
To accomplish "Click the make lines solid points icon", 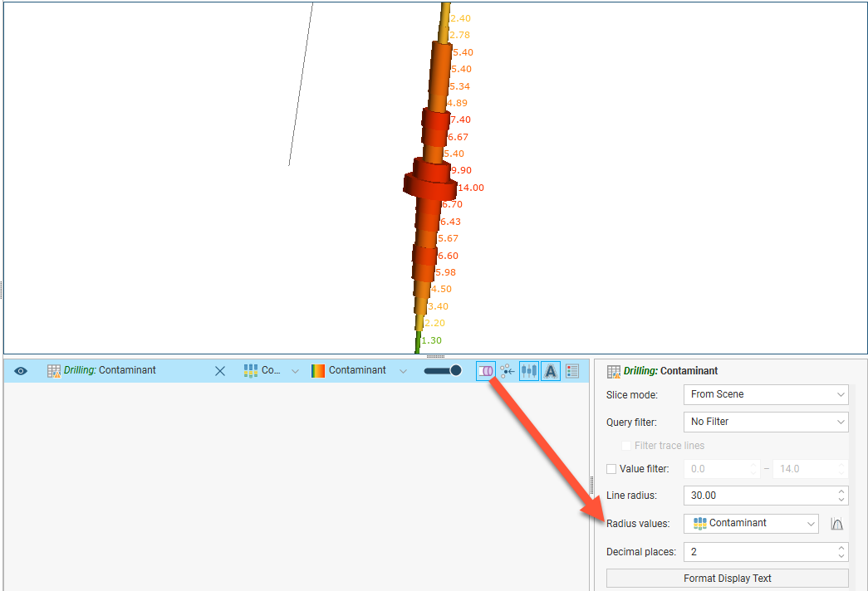I will point(508,371).
